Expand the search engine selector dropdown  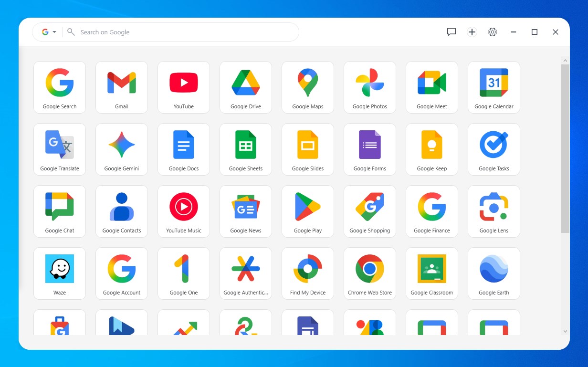pyautogui.click(x=49, y=32)
